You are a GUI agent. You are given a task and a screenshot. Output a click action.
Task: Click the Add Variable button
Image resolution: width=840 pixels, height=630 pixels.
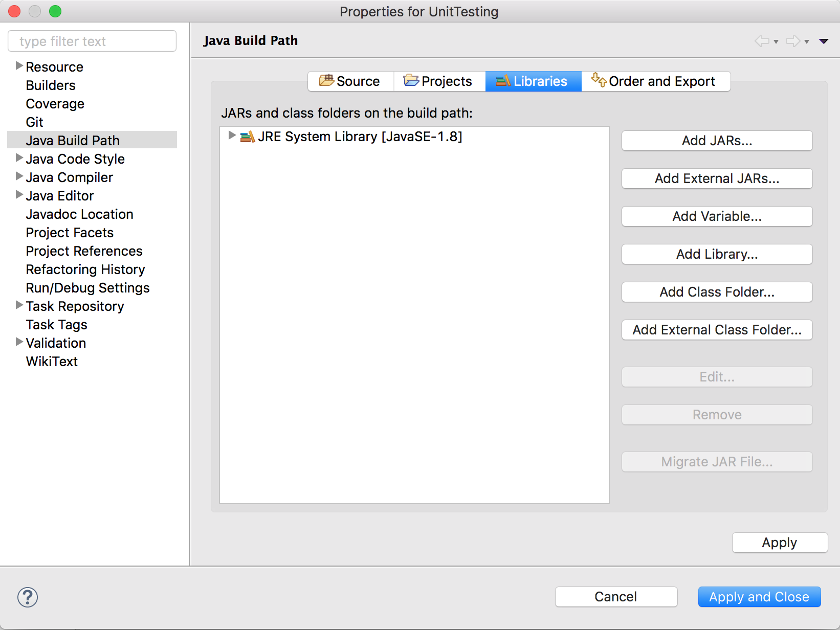point(716,216)
